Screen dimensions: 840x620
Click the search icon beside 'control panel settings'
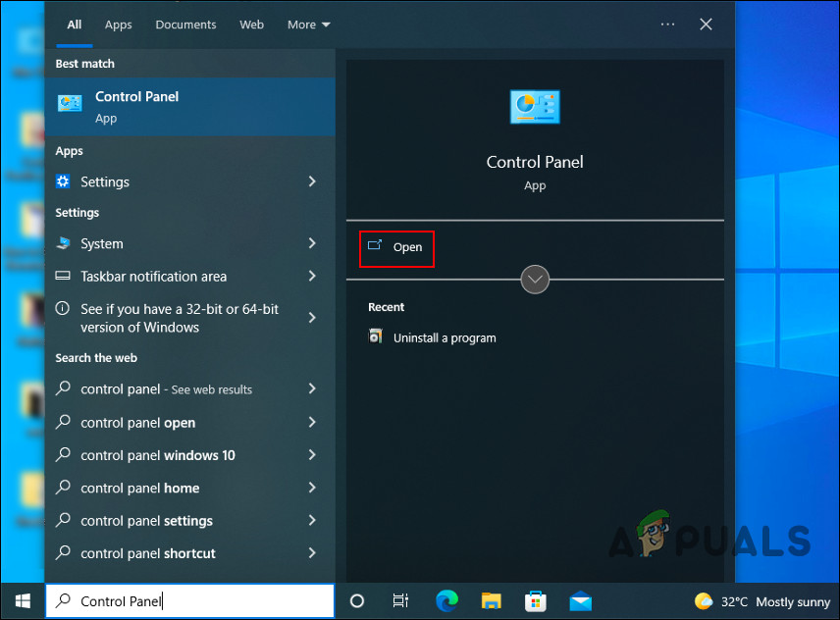point(63,520)
